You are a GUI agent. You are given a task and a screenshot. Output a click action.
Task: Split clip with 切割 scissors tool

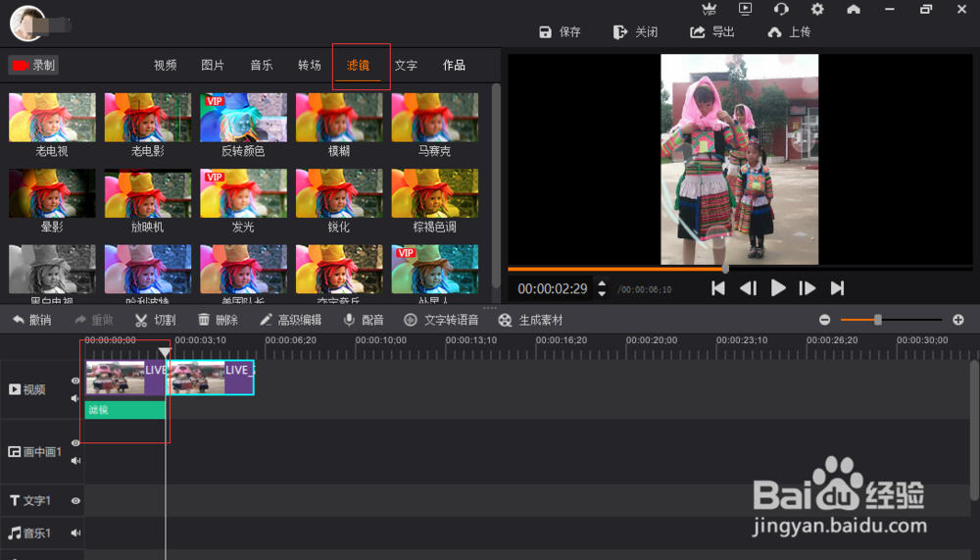156,321
